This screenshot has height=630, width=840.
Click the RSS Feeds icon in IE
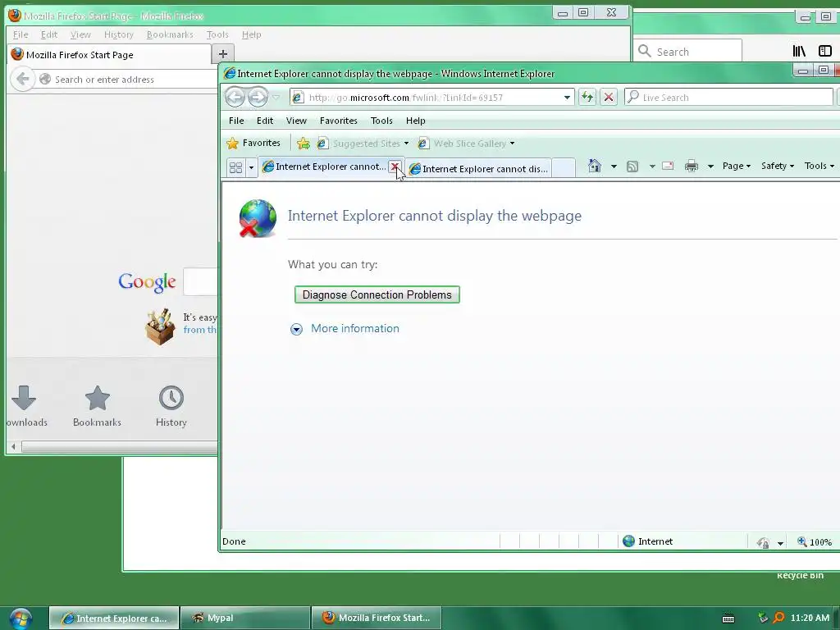click(632, 166)
